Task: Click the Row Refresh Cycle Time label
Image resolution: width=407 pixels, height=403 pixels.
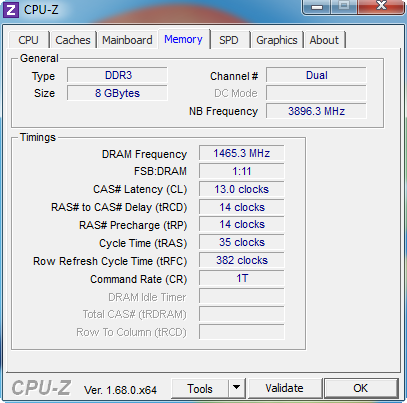Action: (x=110, y=261)
